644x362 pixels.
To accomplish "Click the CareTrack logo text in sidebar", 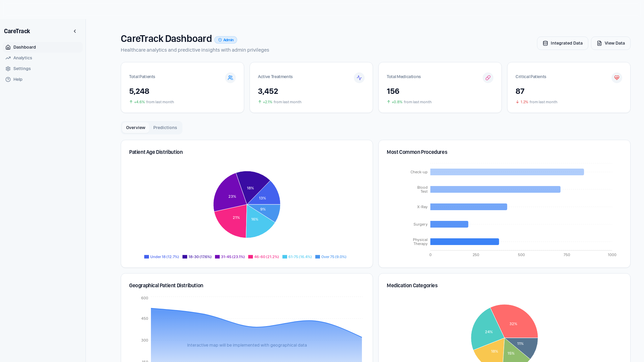I will 17,31.
